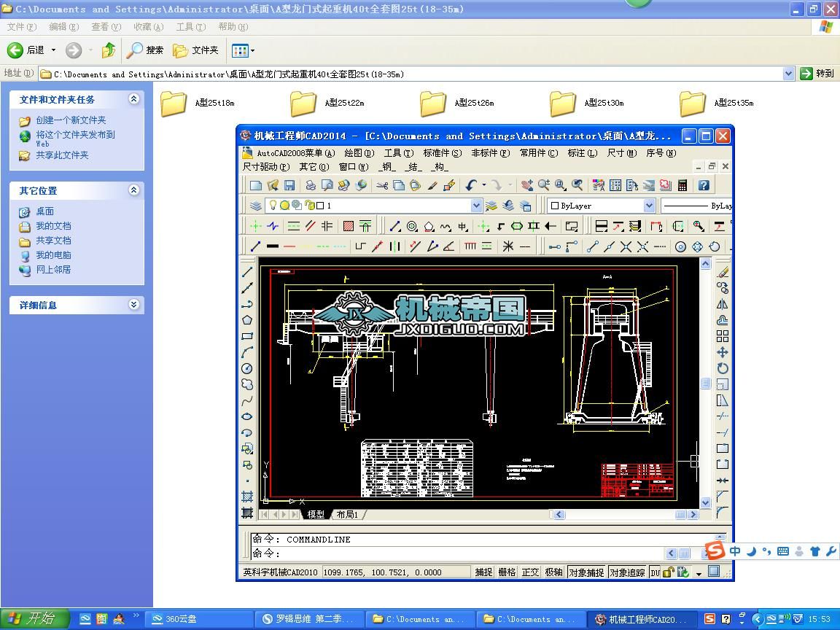840x630 pixels.
Task: Click 创建一个新文件夹 link
Action: pos(71,120)
